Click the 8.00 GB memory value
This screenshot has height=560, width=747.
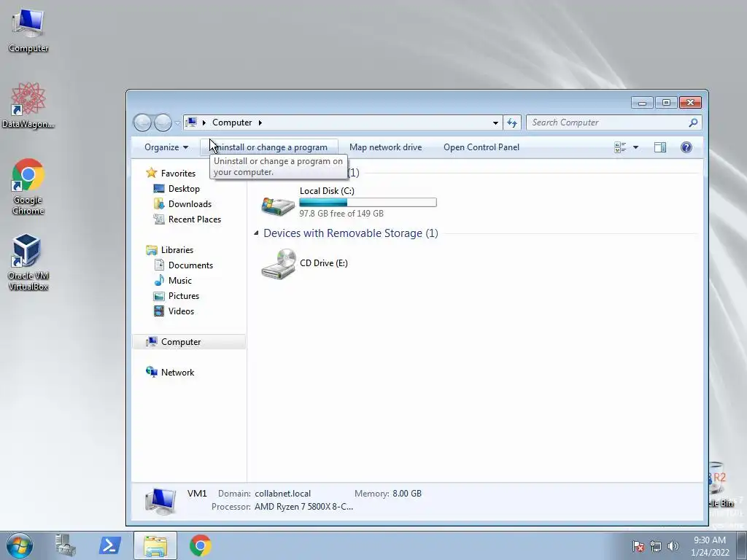coord(407,494)
